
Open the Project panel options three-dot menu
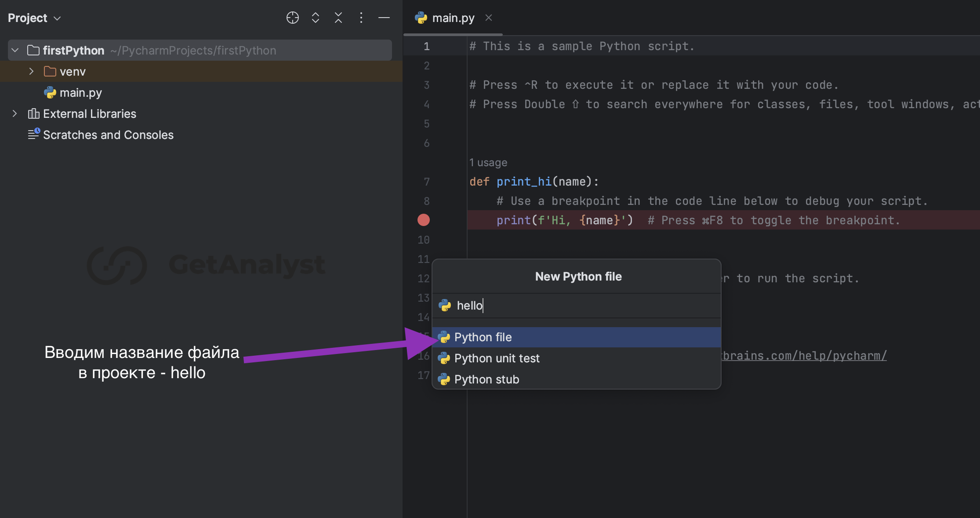[x=361, y=18]
